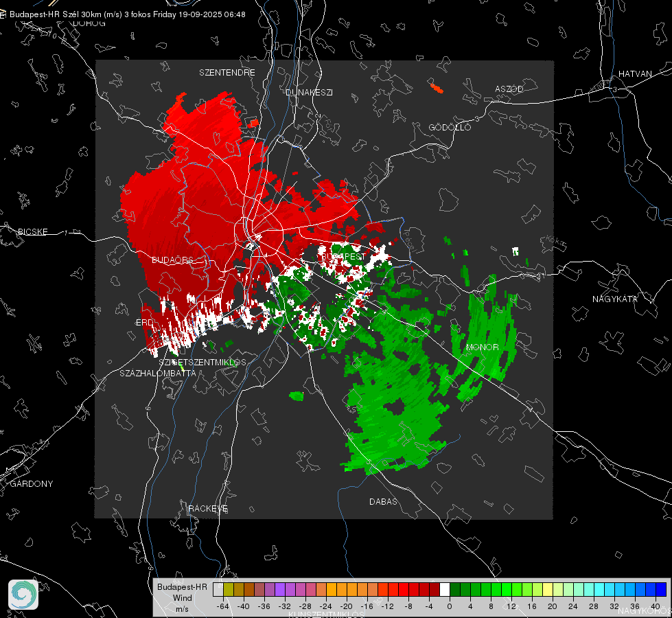Click the 28 legend value
Image resolution: width=672 pixels, height=618 pixels.
pos(594,606)
